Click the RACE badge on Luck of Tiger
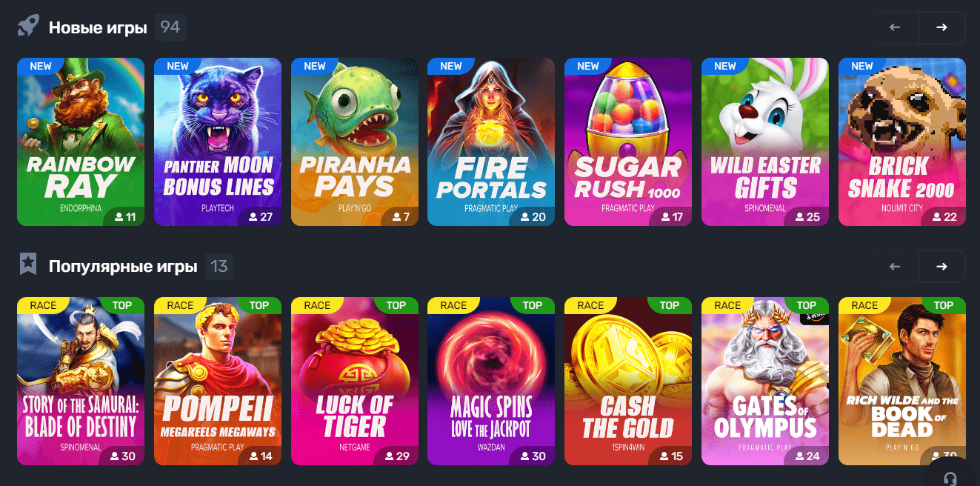The height and width of the screenshot is (486, 980). click(x=317, y=305)
